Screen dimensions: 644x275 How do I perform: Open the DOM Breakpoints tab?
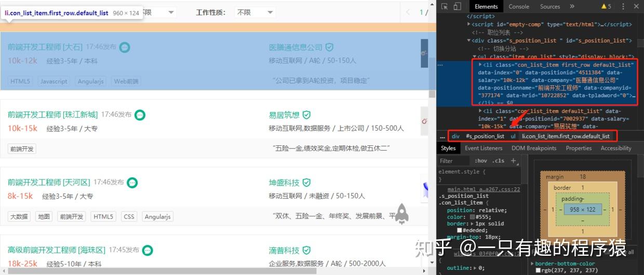[x=534, y=148]
